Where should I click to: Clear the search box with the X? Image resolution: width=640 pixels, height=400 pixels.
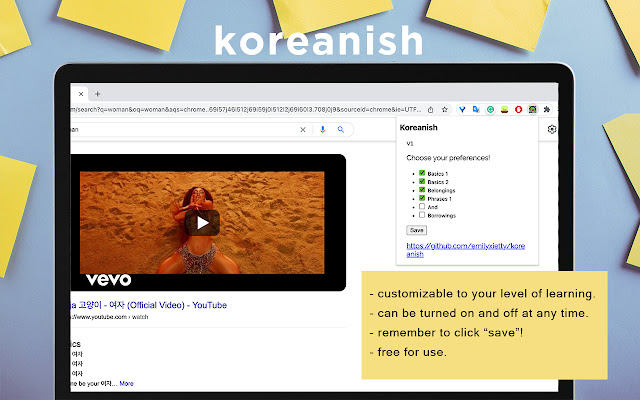303,130
